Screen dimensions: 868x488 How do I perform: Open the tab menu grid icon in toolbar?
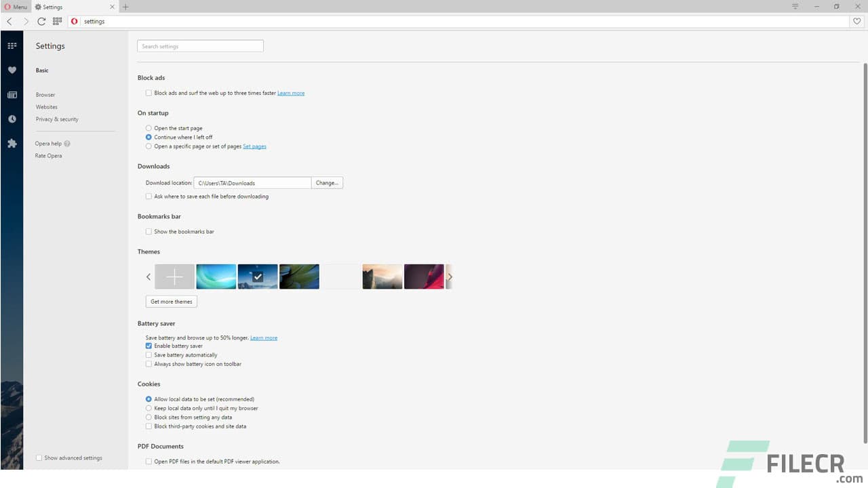(57, 21)
